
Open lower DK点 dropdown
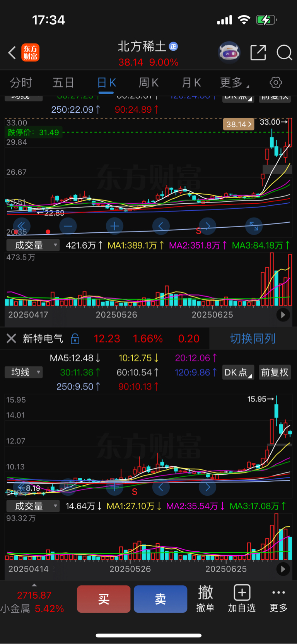point(238,372)
